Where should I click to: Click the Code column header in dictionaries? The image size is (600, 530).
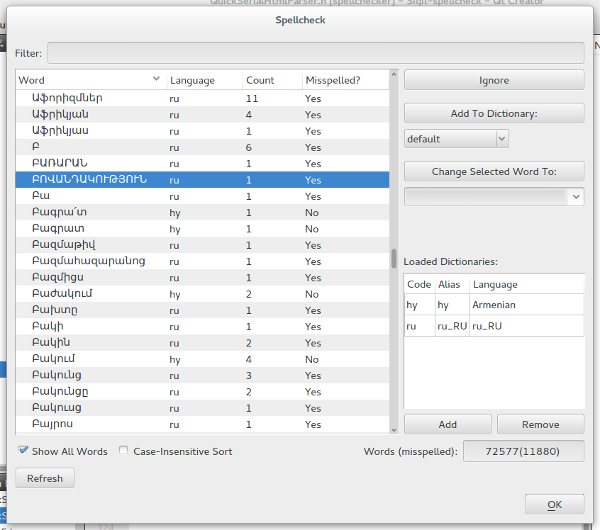[x=419, y=284]
